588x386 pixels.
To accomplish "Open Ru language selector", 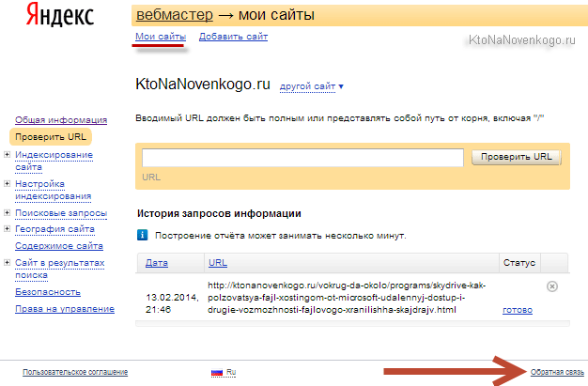I will point(231,372).
